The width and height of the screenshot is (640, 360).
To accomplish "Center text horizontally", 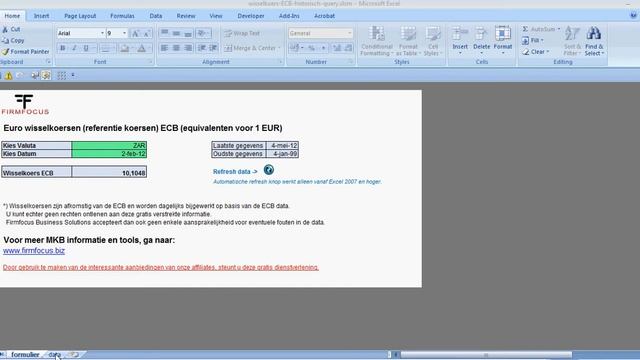I will 176,48.
